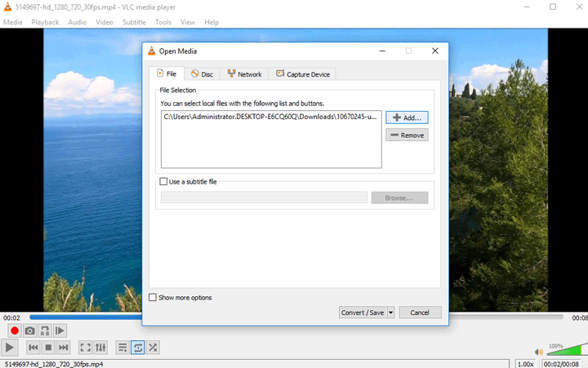
Task: Skip to next media track
Action: (x=63, y=348)
